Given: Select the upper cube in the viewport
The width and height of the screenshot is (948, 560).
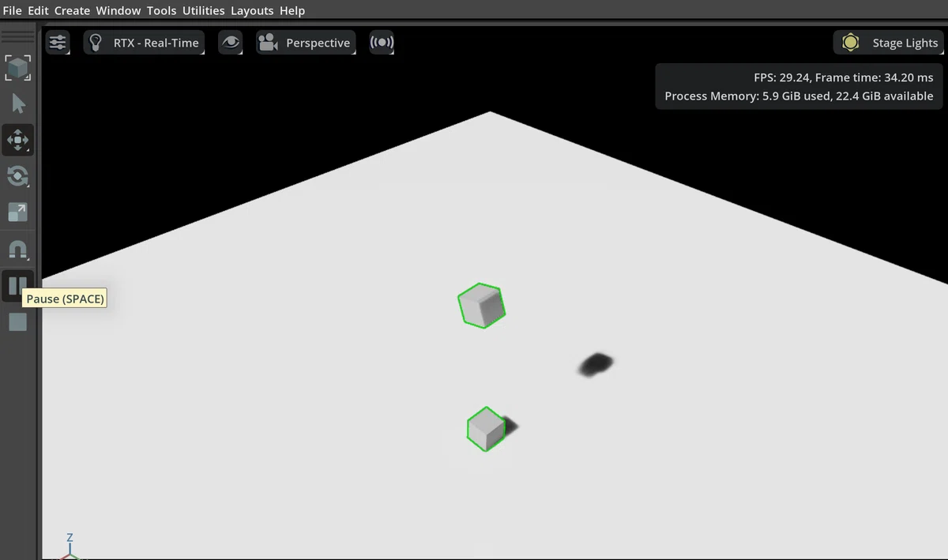Looking at the screenshot, I should pos(481,306).
